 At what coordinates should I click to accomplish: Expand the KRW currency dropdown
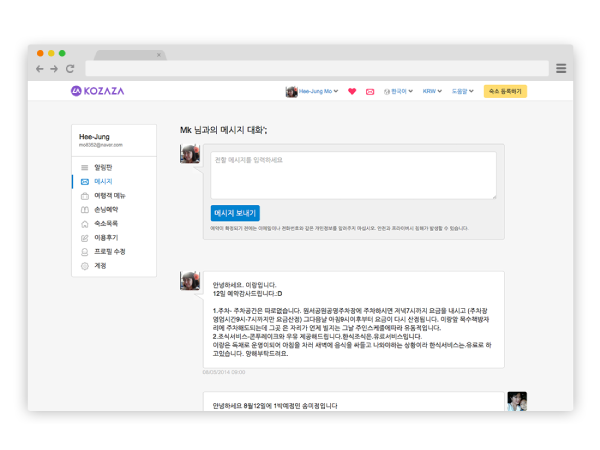coord(432,91)
